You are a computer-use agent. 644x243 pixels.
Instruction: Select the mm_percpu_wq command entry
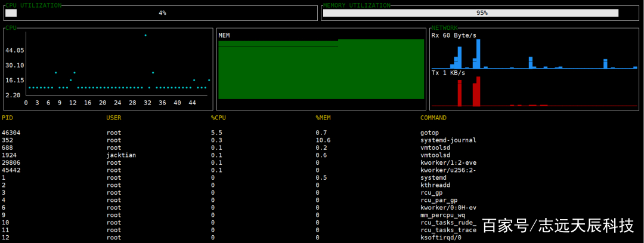442,215
